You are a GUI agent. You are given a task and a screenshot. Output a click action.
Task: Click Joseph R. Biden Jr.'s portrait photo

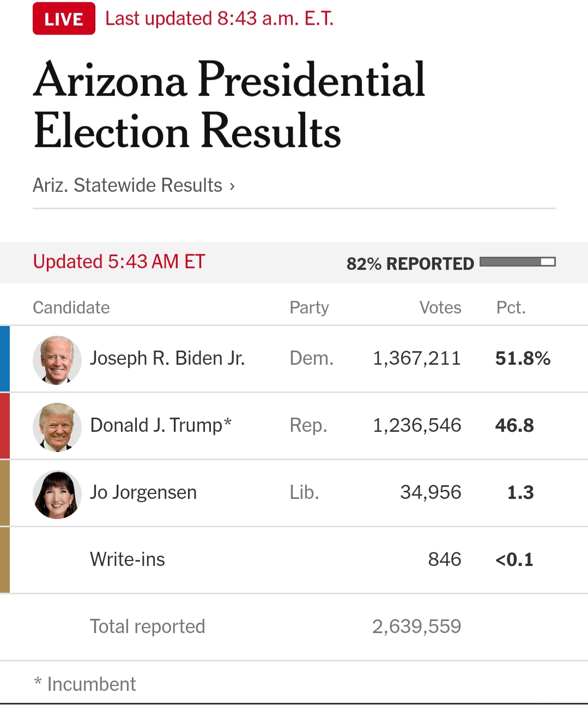pyautogui.click(x=57, y=360)
